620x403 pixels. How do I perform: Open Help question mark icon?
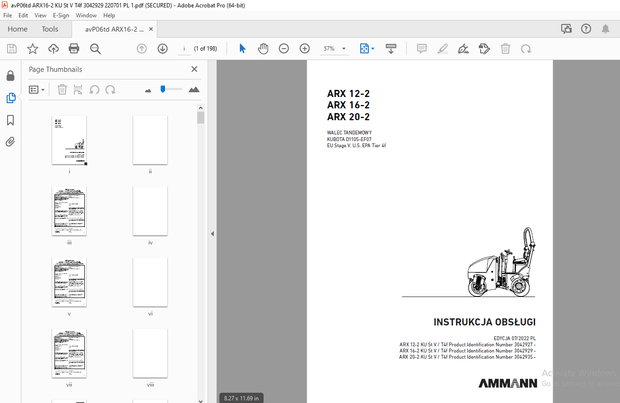[x=586, y=28]
